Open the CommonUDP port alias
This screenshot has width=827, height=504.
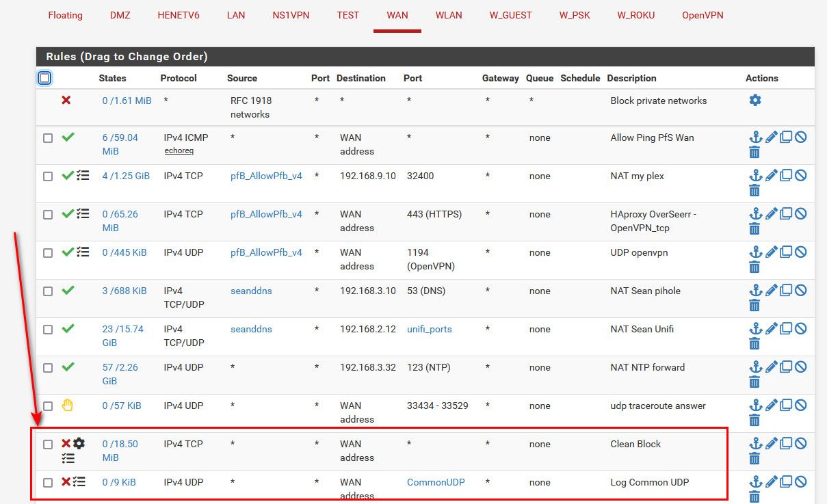[436, 482]
